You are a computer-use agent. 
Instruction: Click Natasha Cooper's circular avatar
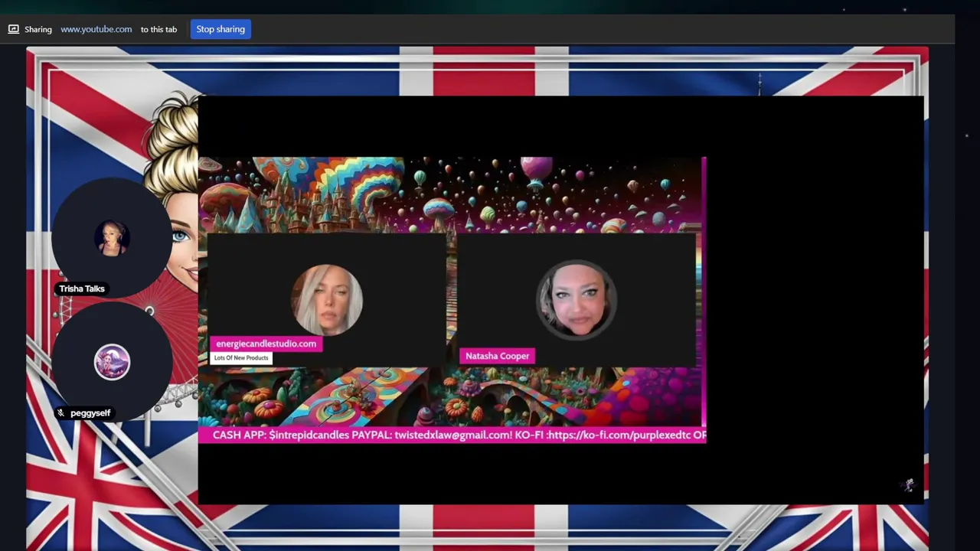click(x=576, y=300)
